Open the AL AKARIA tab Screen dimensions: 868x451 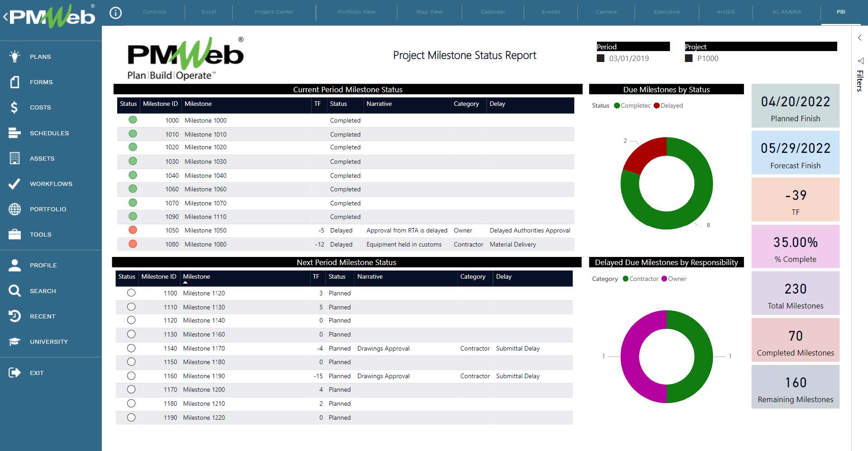[787, 12]
